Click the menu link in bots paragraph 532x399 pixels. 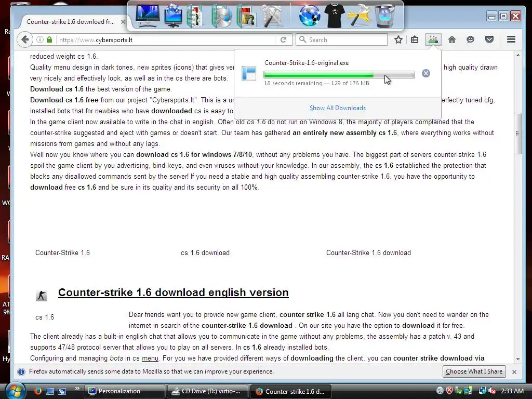[x=150, y=358]
